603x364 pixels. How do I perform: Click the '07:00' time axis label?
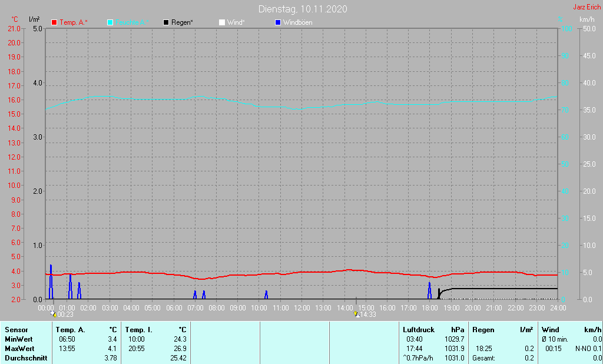point(195,308)
